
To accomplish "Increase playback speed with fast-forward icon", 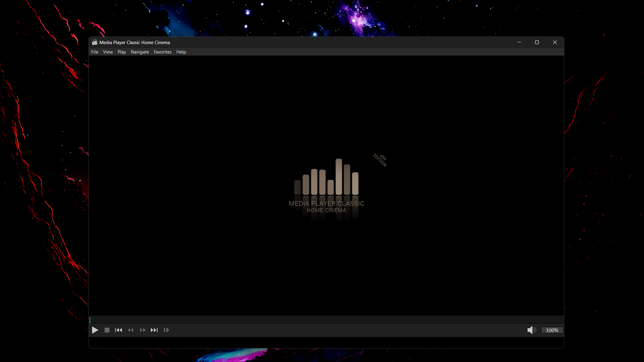I will [142, 330].
